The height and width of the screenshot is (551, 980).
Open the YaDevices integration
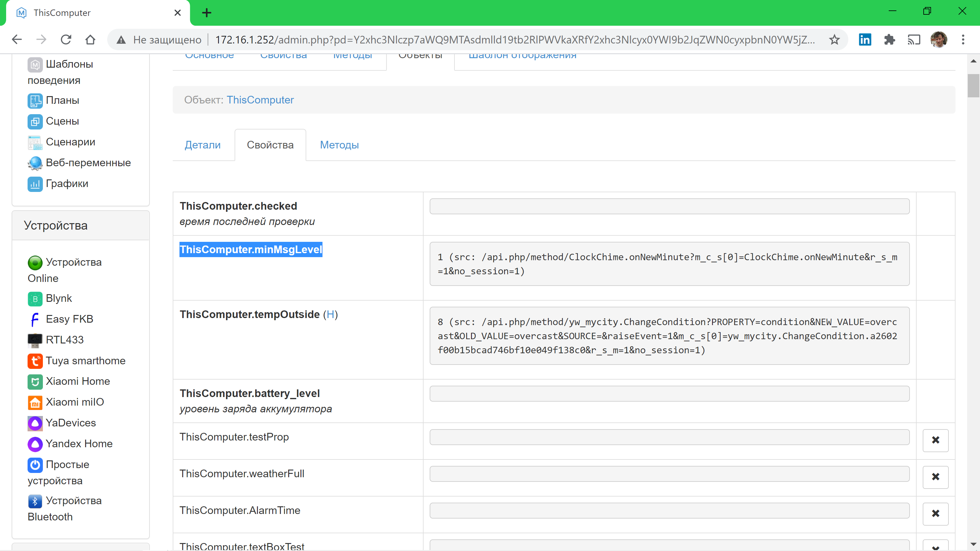coord(71,422)
